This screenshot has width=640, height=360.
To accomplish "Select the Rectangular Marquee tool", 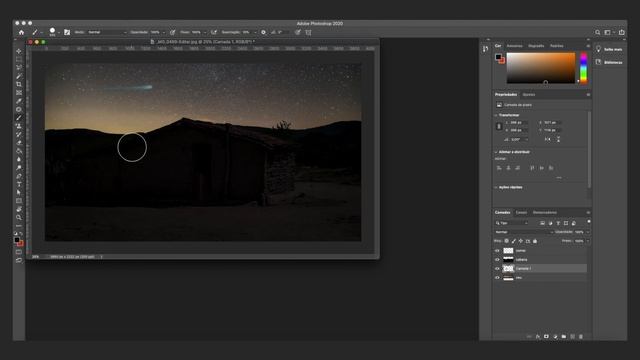I will (x=19, y=59).
